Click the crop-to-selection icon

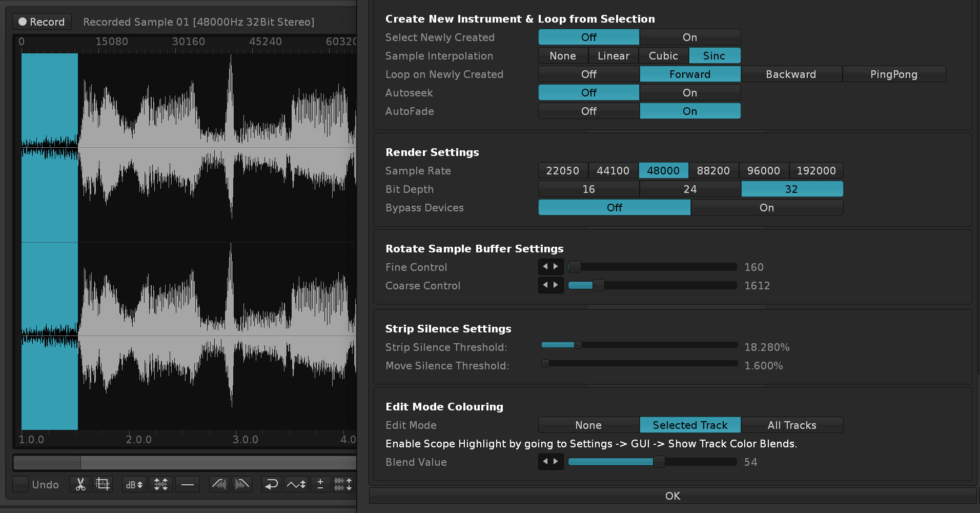103,484
